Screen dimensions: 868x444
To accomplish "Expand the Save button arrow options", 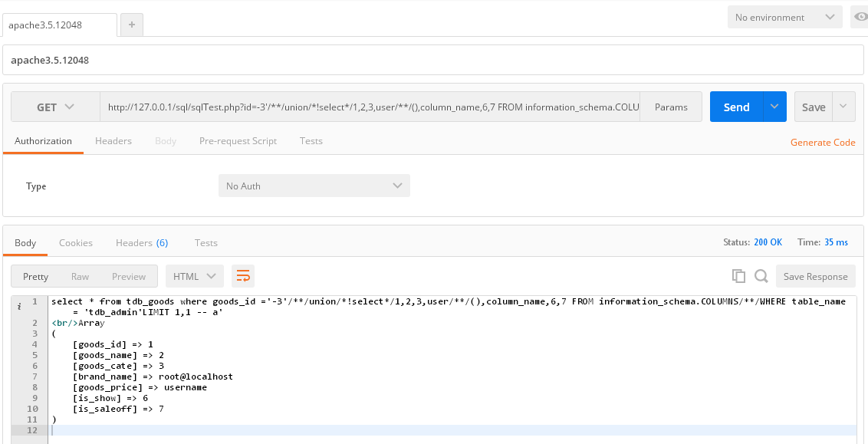I will pos(843,107).
